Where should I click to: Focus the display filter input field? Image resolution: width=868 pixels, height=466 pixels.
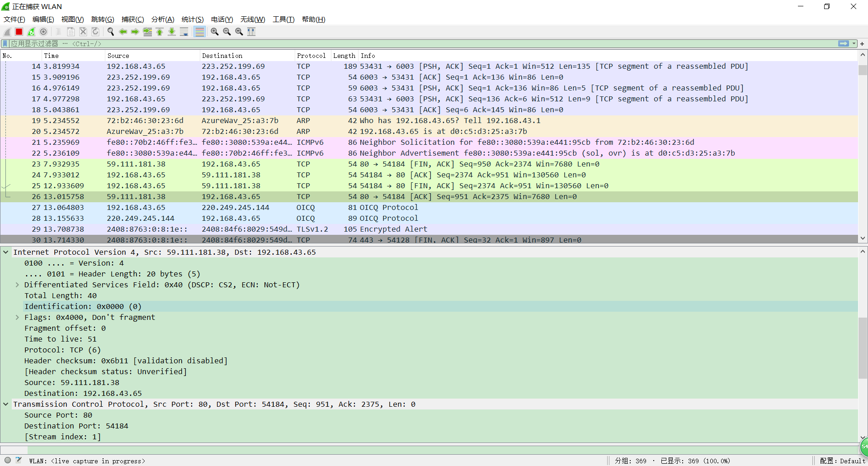point(423,44)
